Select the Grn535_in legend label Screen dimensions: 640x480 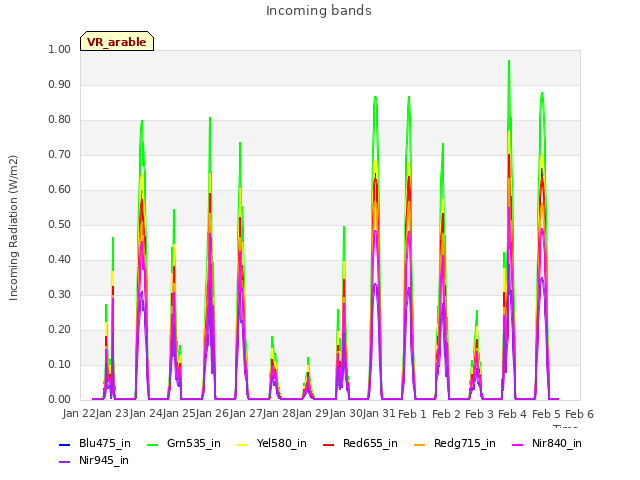(194, 444)
